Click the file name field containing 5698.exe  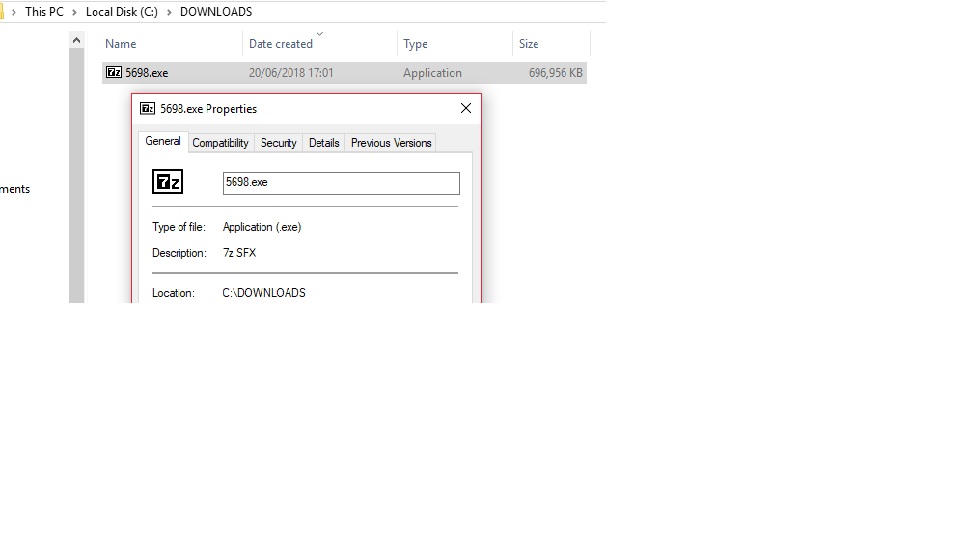[x=340, y=183]
